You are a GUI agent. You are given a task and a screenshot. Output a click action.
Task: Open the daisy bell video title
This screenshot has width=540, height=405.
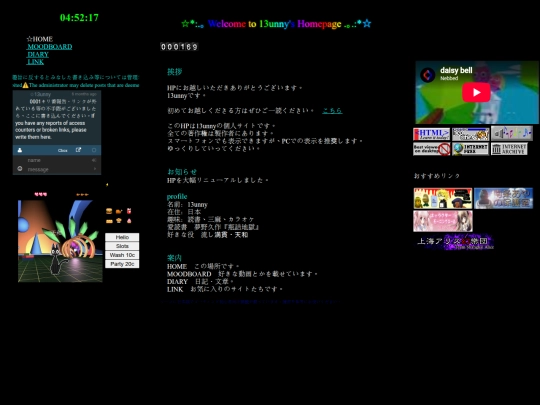(456, 70)
